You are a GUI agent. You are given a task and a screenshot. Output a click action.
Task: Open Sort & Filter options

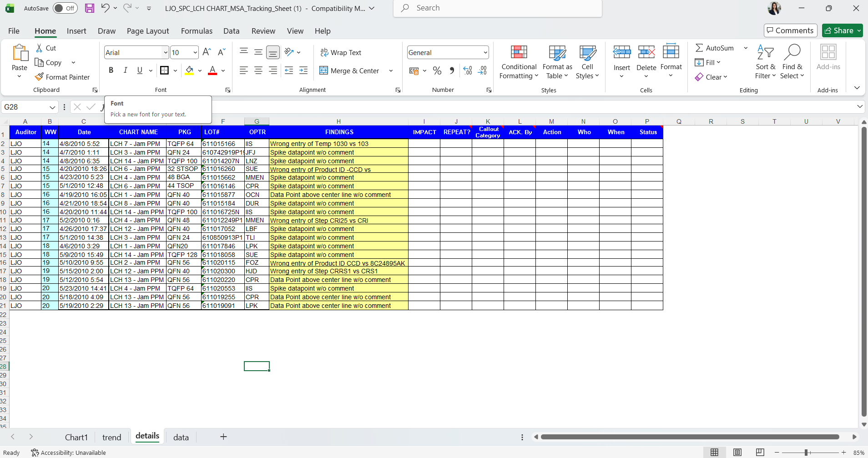(766, 62)
